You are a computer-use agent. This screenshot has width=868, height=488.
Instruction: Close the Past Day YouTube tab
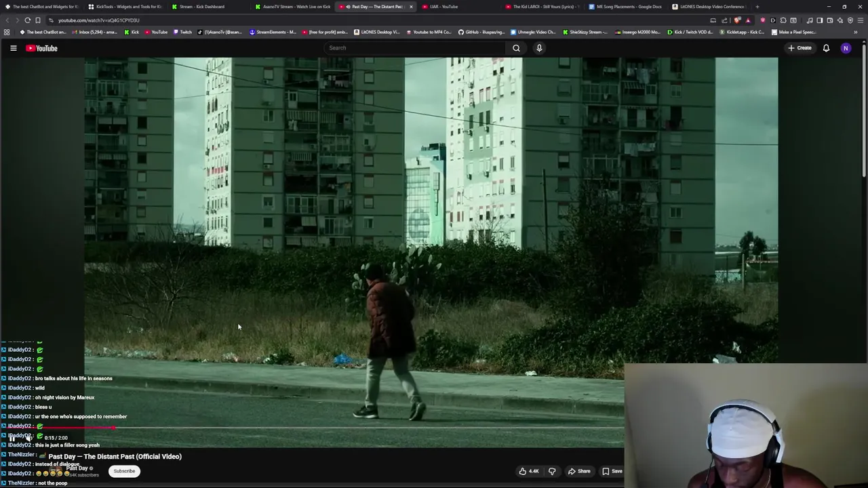[x=411, y=7]
